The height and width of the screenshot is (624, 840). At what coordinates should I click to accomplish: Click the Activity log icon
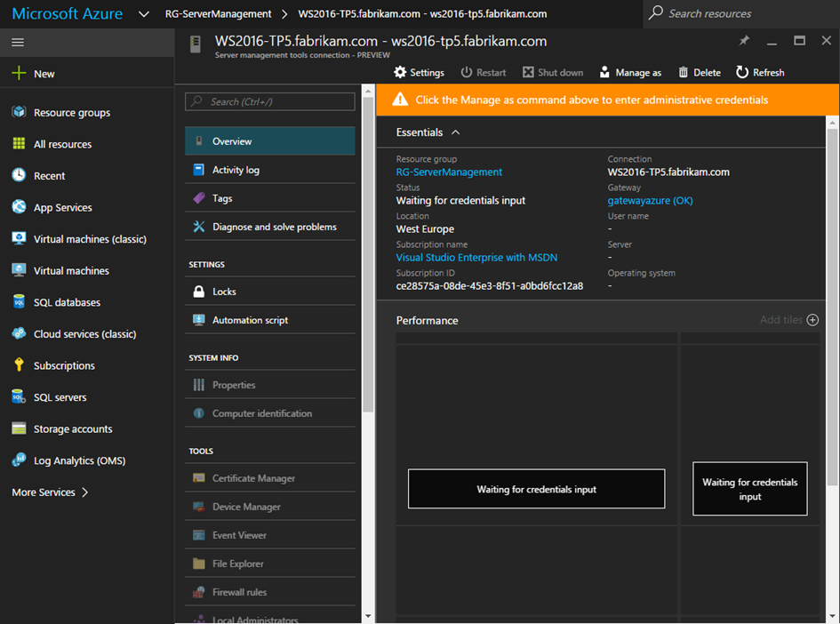tap(199, 170)
